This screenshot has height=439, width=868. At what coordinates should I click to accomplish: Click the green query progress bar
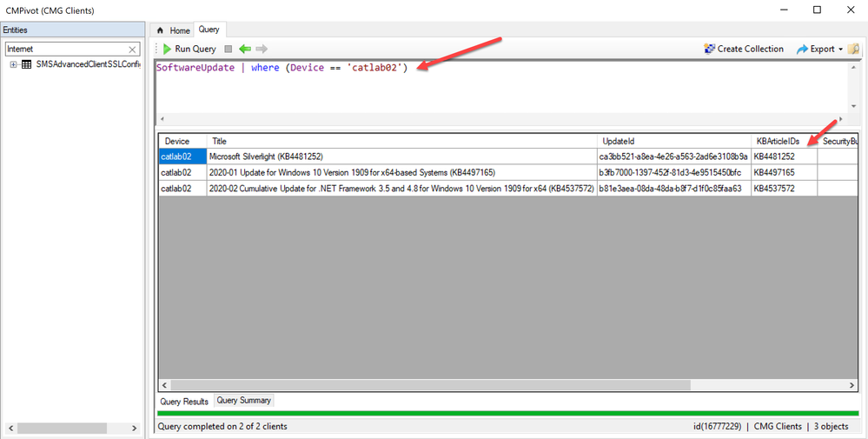pos(507,413)
